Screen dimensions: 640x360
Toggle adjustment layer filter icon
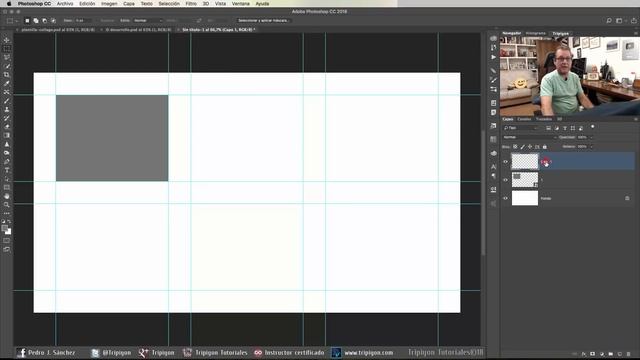[557, 128]
